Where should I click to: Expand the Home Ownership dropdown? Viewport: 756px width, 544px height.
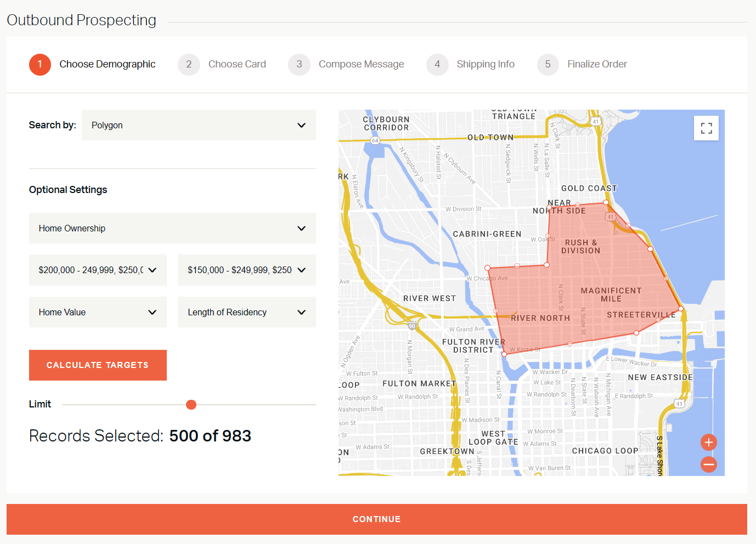(x=172, y=228)
